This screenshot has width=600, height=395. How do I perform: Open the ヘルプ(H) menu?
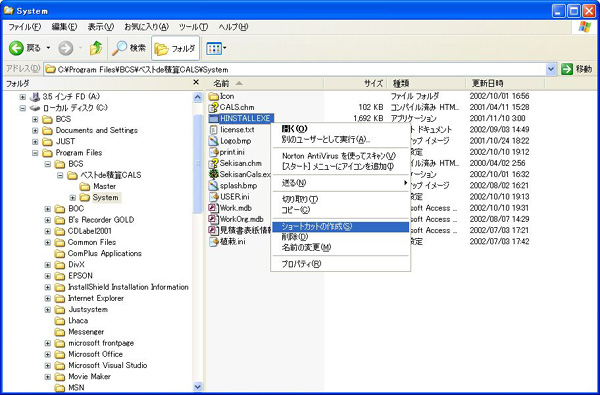point(233,27)
